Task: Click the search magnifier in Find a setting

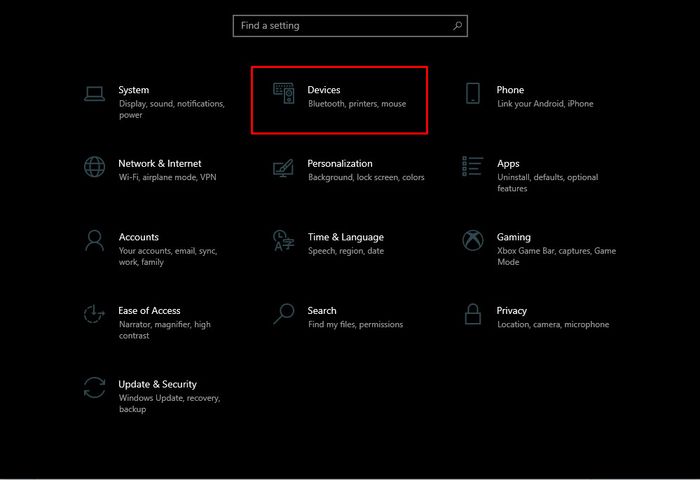Action: [458, 26]
